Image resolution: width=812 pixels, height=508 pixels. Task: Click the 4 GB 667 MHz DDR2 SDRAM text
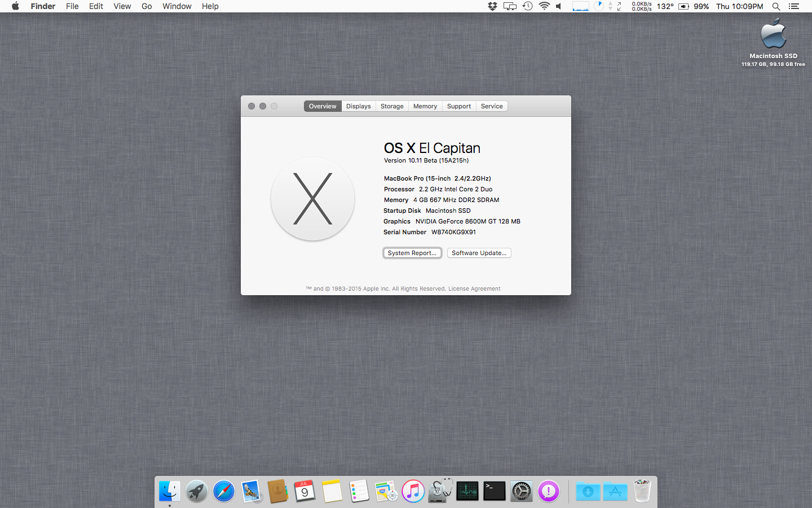pos(456,200)
